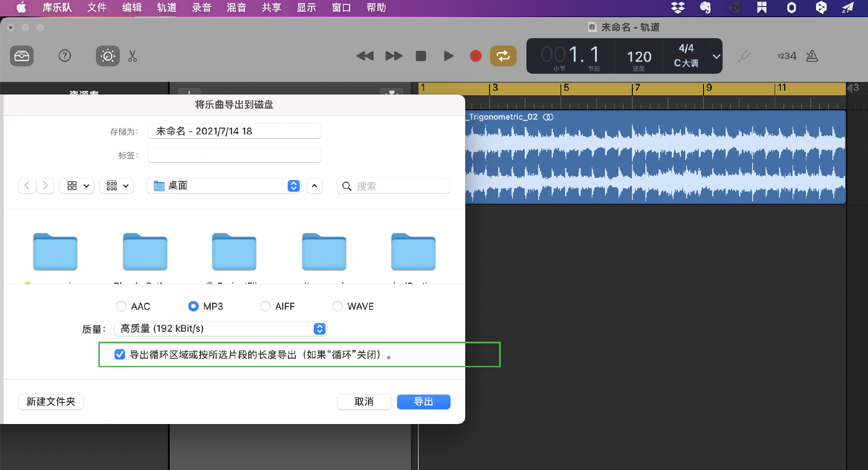The height and width of the screenshot is (470, 868).
Task: Go back with the left arrow button
Action: (27, 186)
